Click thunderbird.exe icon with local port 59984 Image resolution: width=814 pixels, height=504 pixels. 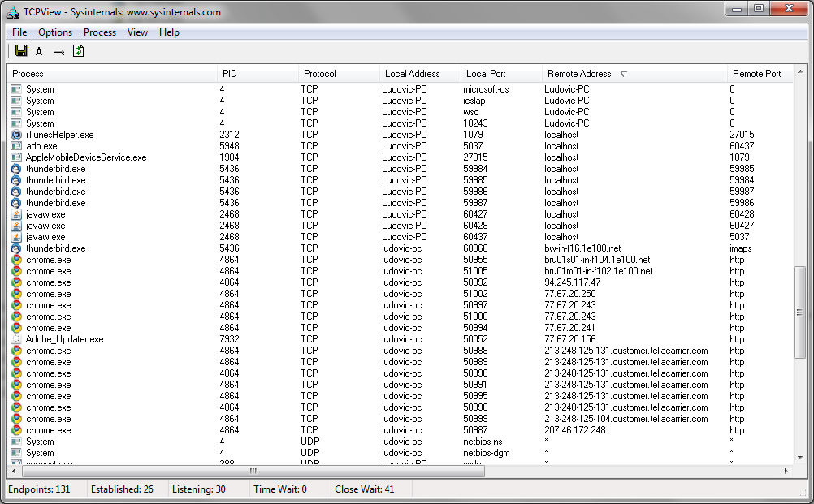point(16,169)
